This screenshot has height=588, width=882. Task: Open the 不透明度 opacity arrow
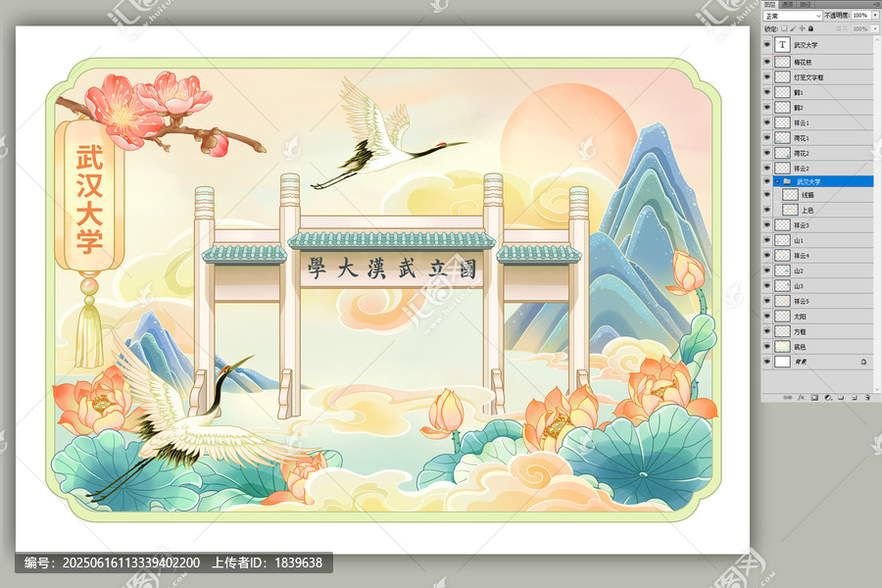point(875,16)
